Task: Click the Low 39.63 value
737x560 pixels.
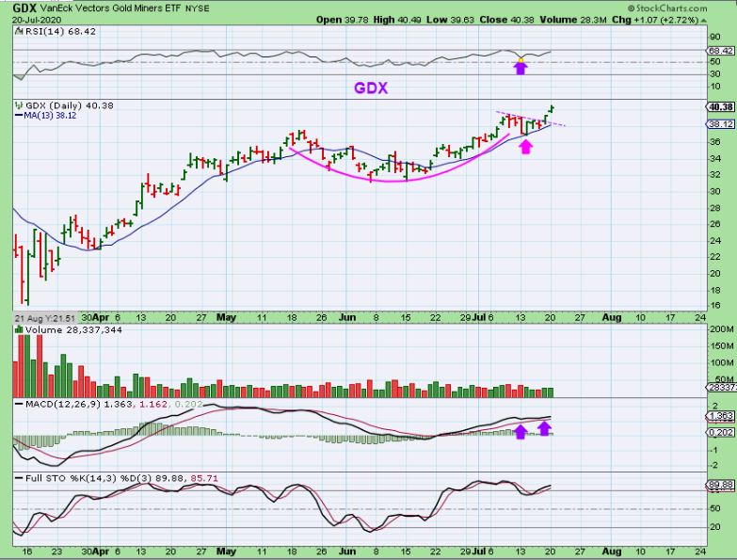Action: (x=450, y=20)
